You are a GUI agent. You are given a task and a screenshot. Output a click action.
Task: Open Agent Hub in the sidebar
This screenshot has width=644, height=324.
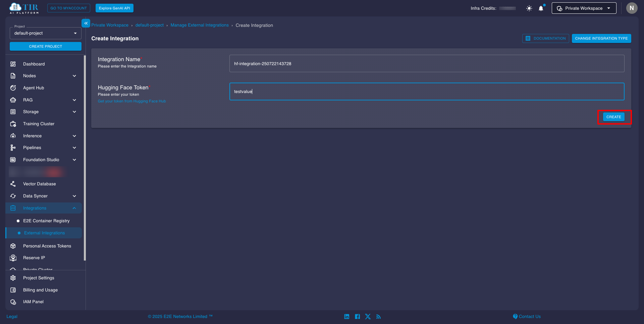pos(34,88)
